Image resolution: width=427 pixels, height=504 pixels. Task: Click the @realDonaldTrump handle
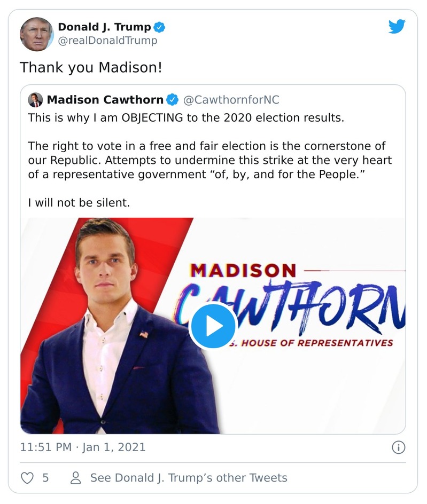click(x=107, y=41)
